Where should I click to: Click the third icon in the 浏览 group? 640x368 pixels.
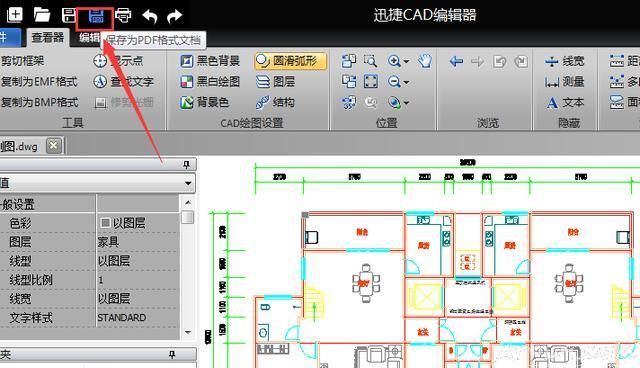pyautogui.click(x=500, y=62)
